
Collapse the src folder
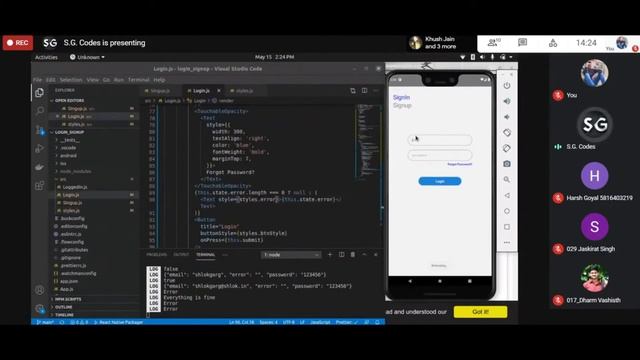click(x=63, y=179)
